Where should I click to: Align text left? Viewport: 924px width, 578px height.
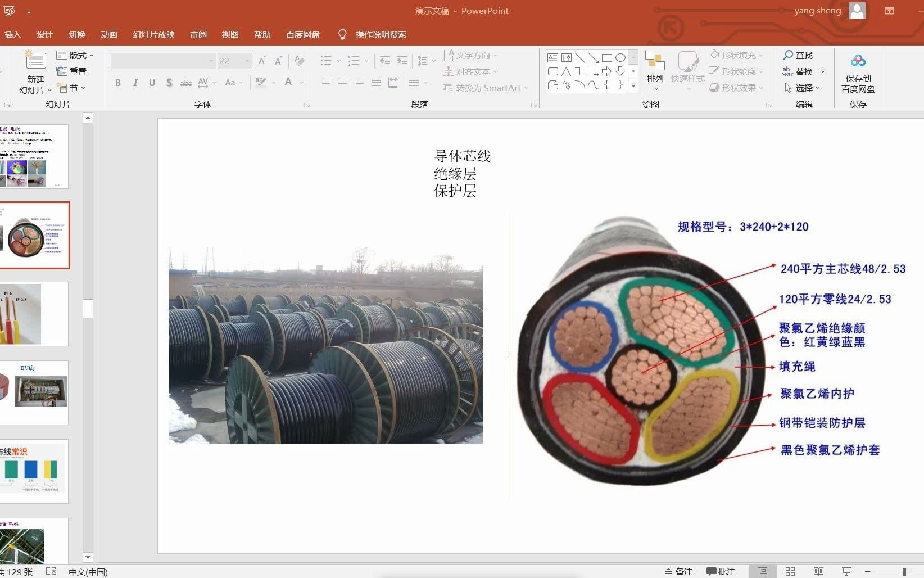coord(326,83)
